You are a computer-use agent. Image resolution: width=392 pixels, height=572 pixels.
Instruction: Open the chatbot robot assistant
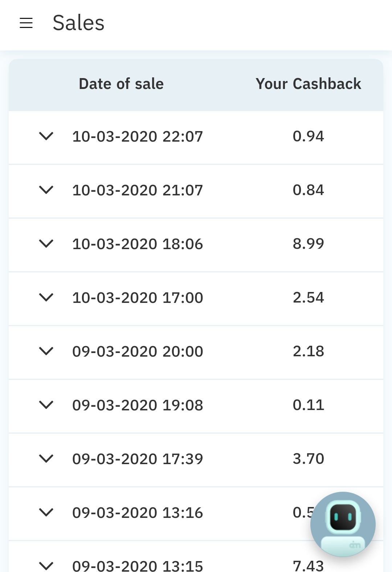[x=343, y=524]
